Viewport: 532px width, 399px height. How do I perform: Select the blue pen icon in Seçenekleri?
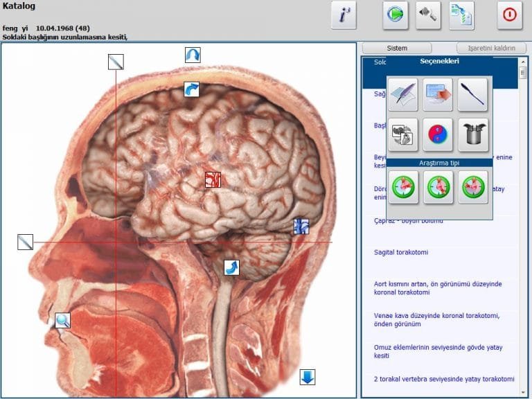[x=472, y=95]
